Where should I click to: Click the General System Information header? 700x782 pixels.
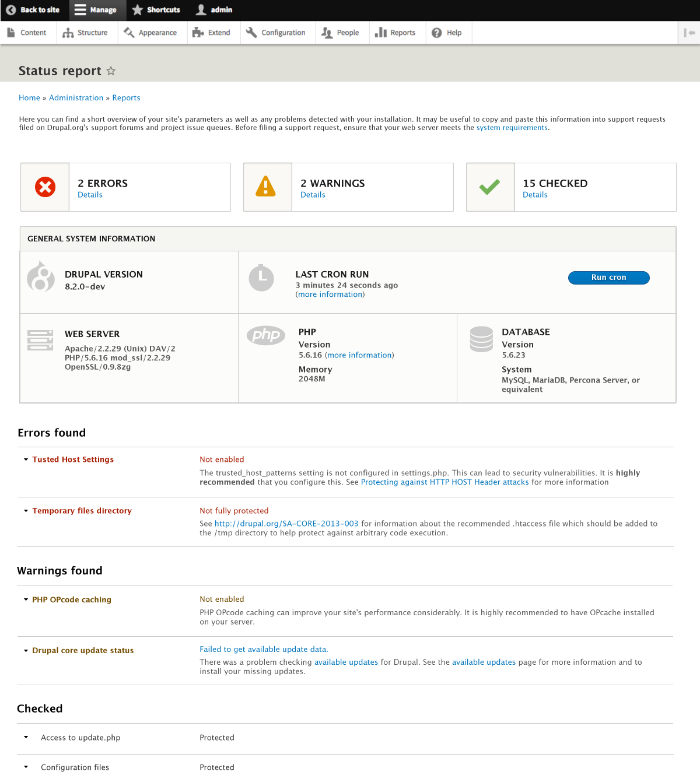[91, 239]
